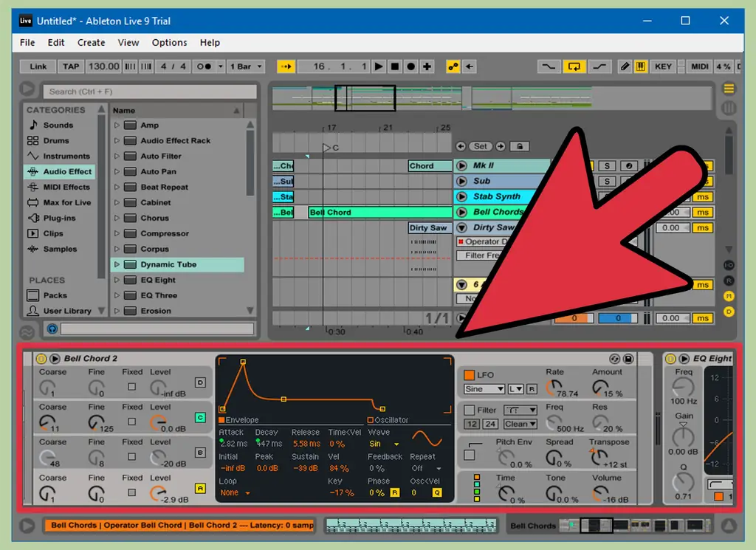Adjust the Operator Volume knob

(599, 492)
